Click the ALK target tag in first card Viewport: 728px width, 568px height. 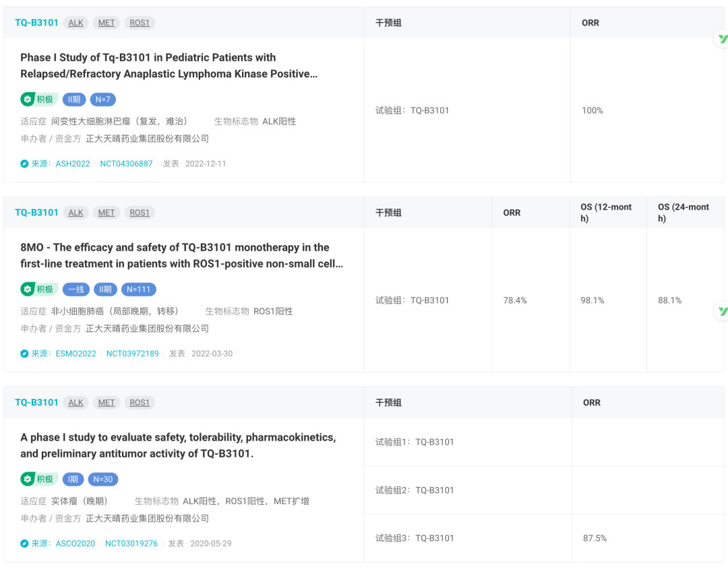[x=76, y=23]
